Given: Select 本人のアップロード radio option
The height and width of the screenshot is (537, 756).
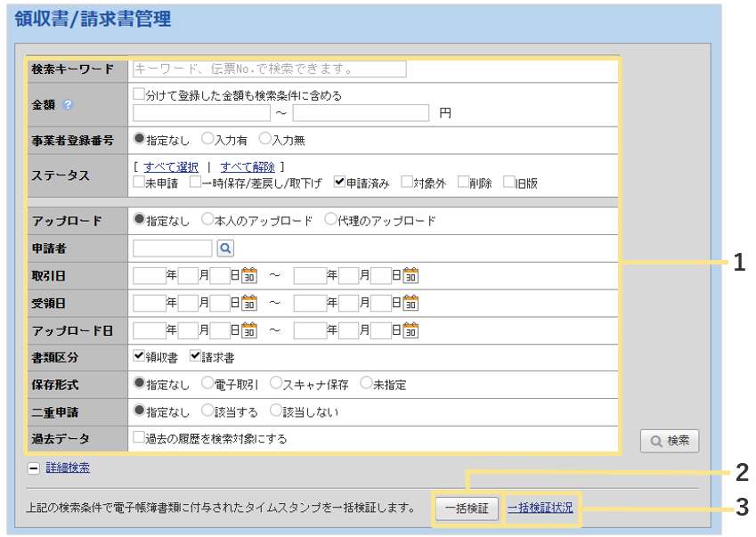Looking at the screenshot, I should [x=207, y=220].
